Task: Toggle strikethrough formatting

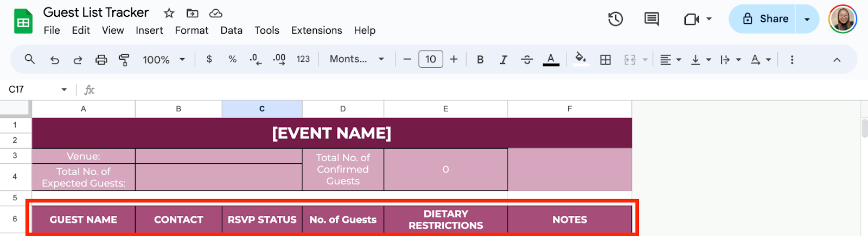Action: [x=527, y=60]
